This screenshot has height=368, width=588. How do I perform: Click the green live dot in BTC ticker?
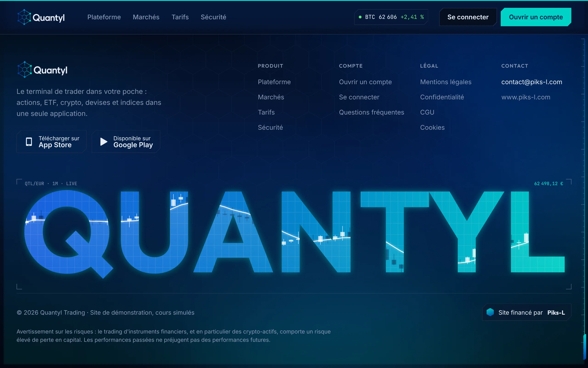tap(360, 17)
